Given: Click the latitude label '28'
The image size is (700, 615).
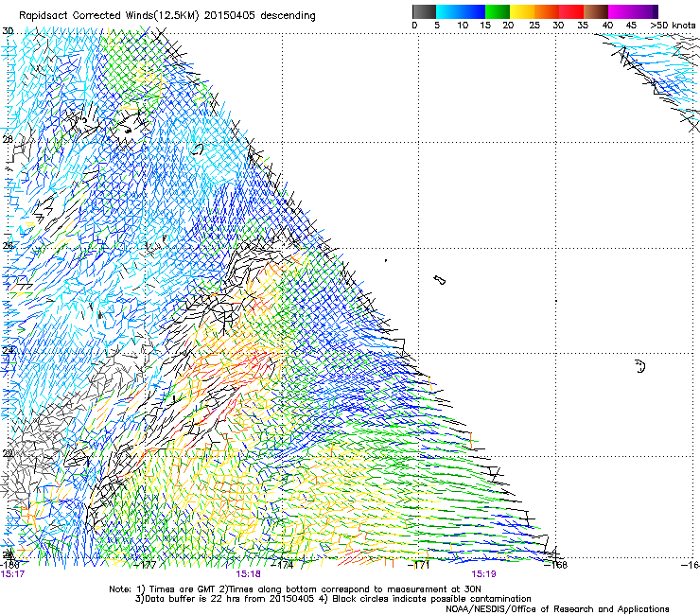Looking at the screenshot, I should [8, 139].
